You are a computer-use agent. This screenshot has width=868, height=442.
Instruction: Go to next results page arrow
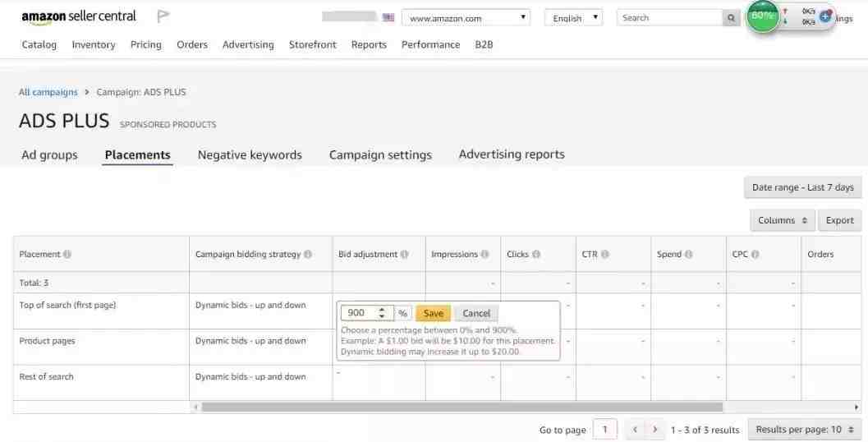click(654, 429)
